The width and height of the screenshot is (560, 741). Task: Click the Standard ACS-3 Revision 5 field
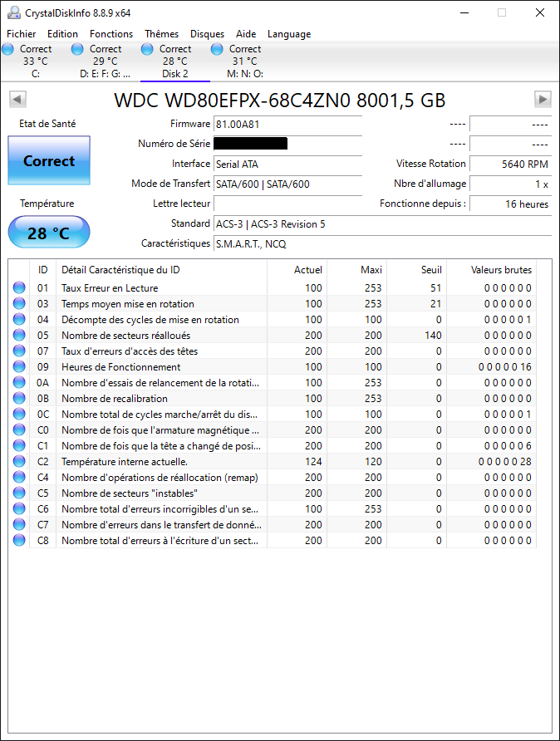point(382,224)
